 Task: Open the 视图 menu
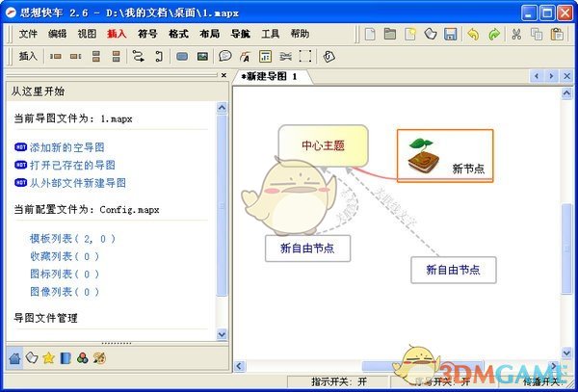coord(87,34)
